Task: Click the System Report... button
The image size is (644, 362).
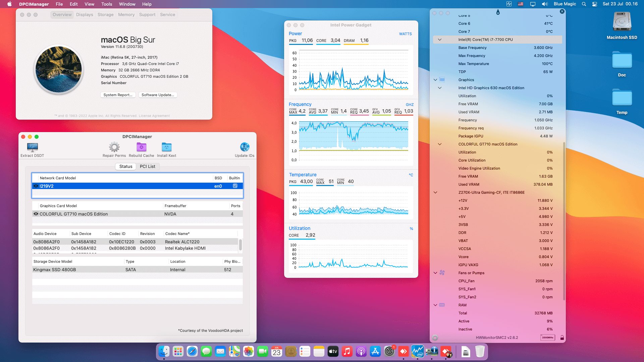Action: [x=118, y=95]
